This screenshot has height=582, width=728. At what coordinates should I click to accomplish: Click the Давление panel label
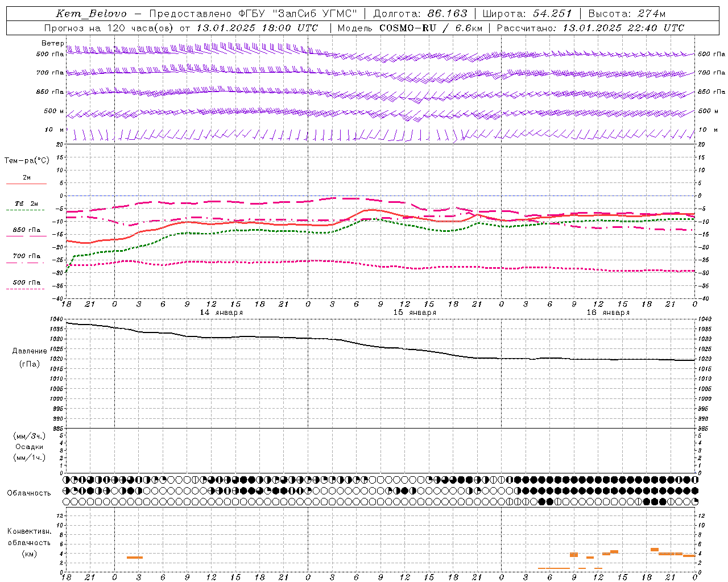pos(30,351)
